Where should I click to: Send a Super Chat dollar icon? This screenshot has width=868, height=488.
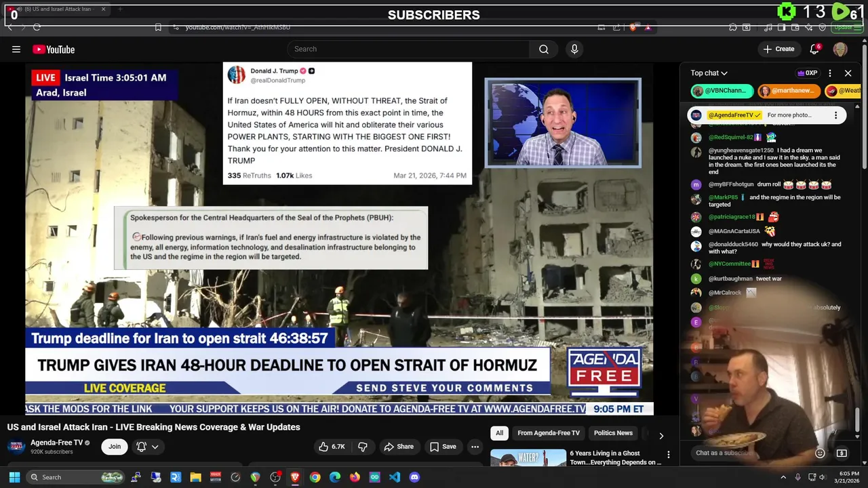pyautogui.click(x=842, y=453)
